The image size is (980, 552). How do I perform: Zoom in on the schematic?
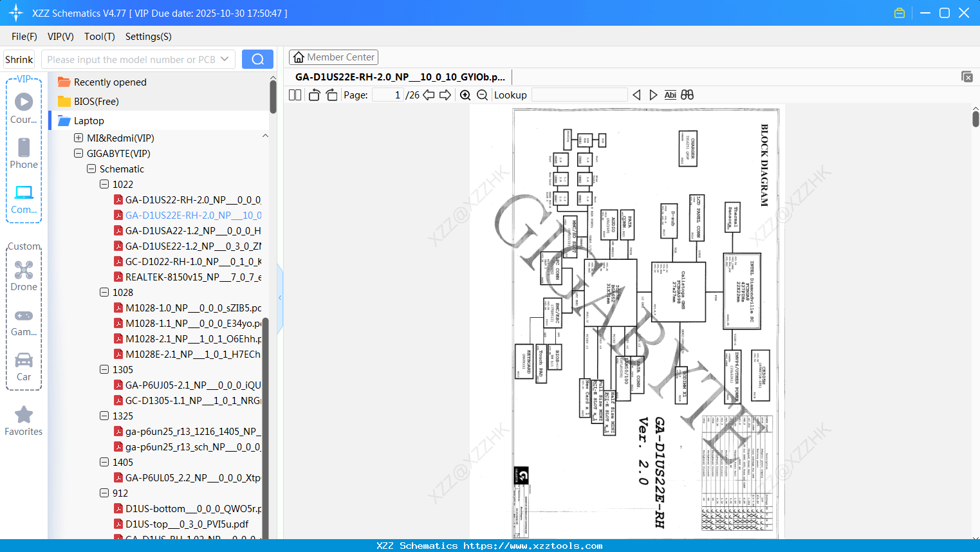point(465,95)
